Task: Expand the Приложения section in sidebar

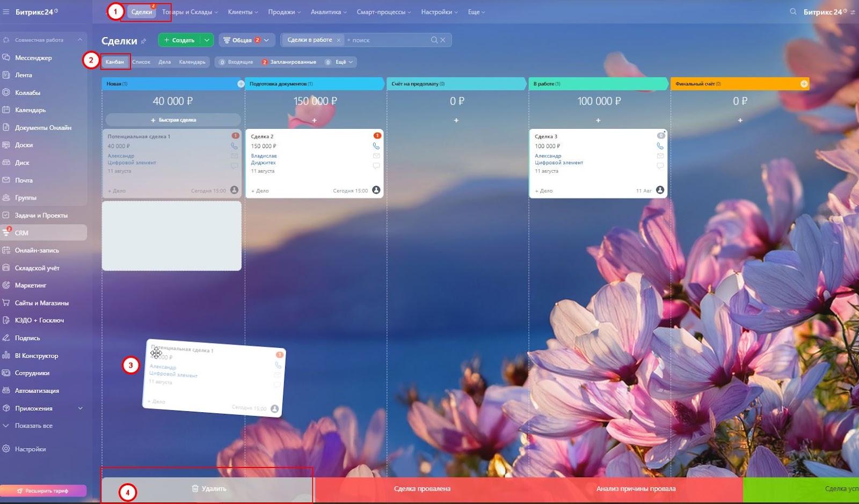Action: pyautogui.click(x=81, y=408)
